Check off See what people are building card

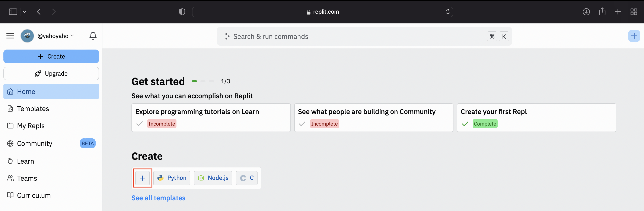pyautogui.click(x=302, y=124)
